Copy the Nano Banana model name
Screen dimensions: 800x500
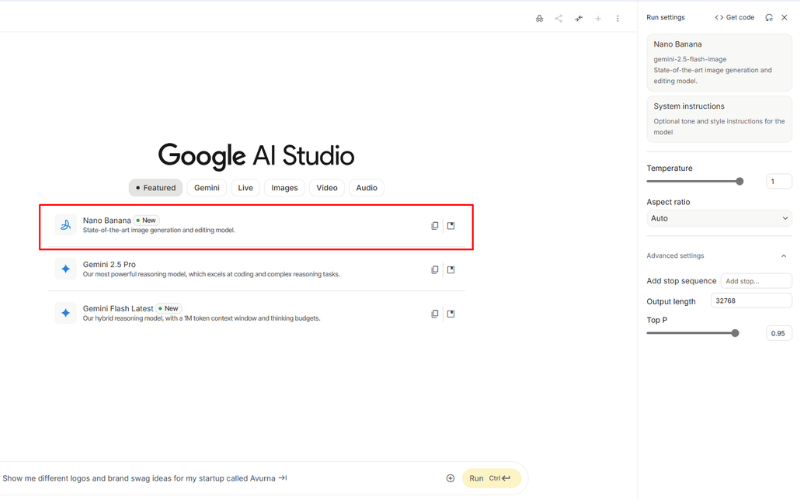[x=434, y=226]
